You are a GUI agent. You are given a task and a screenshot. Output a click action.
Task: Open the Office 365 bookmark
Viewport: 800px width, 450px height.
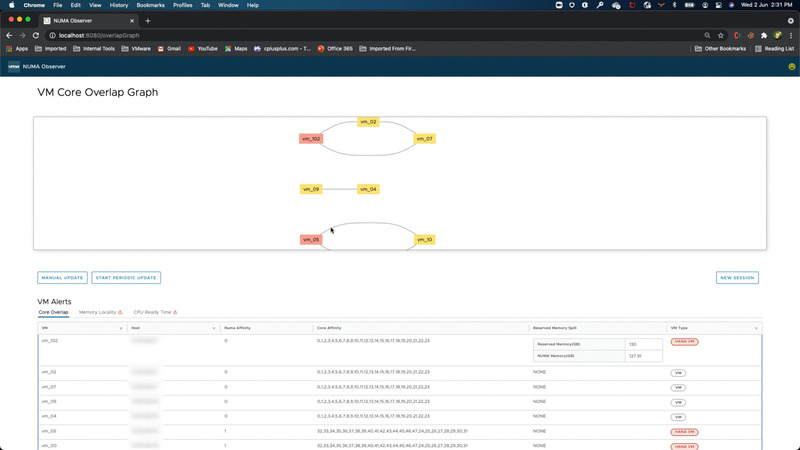tap(335, 49)
